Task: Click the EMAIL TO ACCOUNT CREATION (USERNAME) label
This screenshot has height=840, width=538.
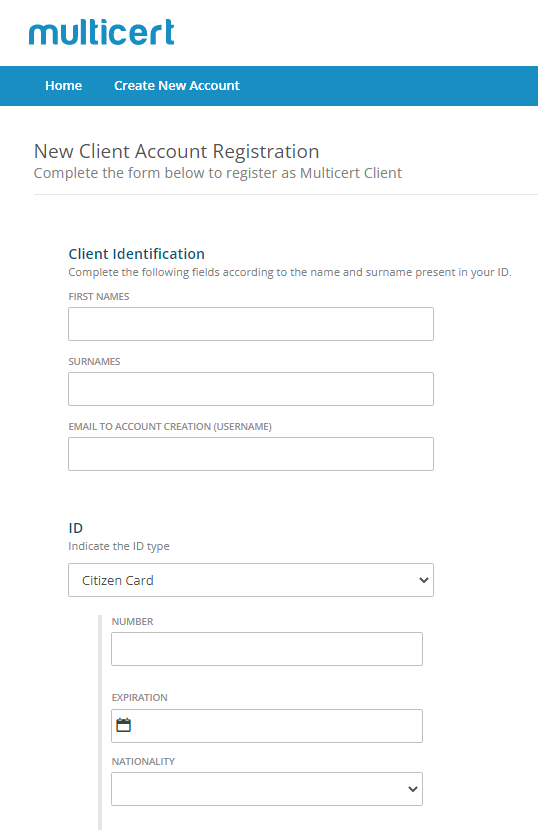Action: (x=170, y=426)
